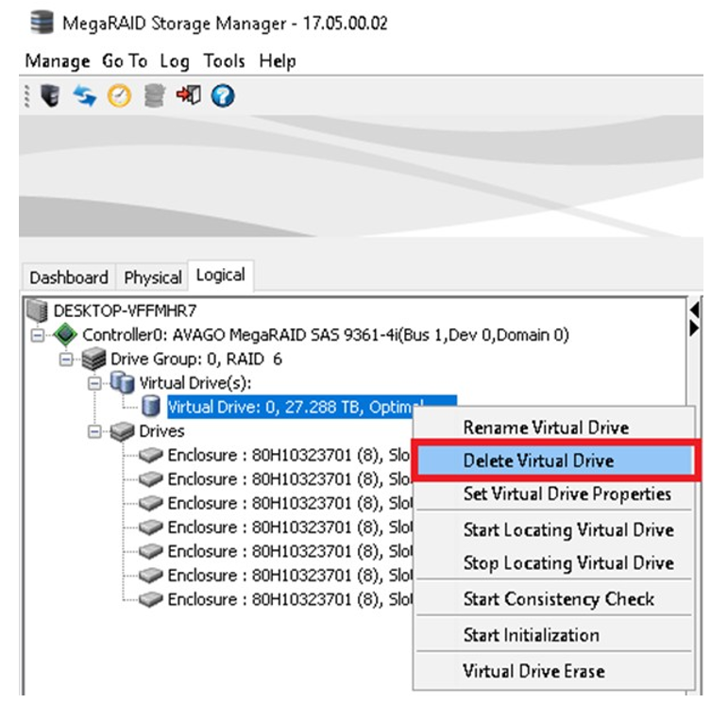This screenshot has height=720, width=728.
Task: Select Controller0 AVAGO MegaRAID SAS 9361-4i
Action: coord(326,335)
